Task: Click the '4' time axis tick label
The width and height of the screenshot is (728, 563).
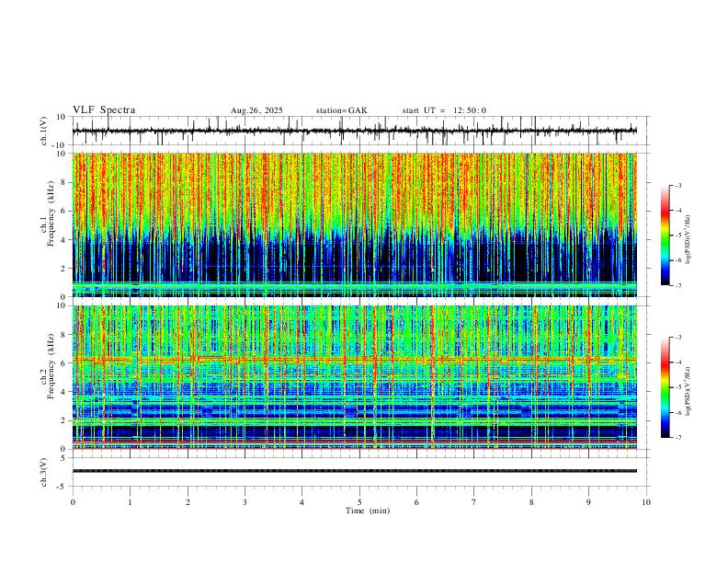Action: (x=302, y=502)
